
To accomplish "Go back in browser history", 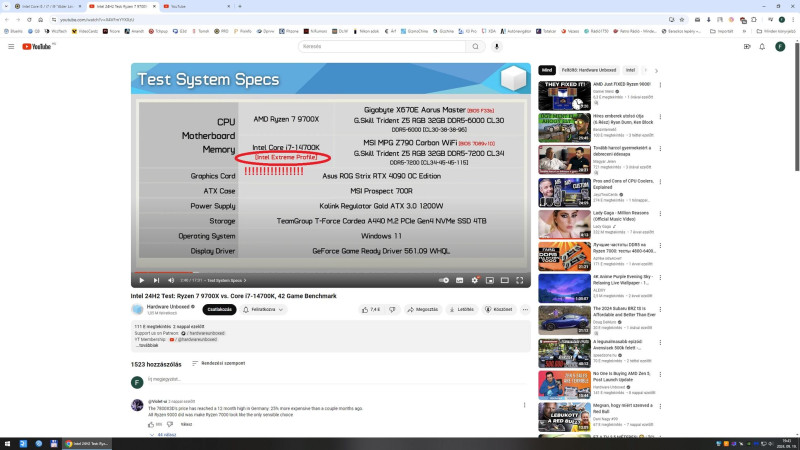I will pyautogui.click(x=7, y=19).
